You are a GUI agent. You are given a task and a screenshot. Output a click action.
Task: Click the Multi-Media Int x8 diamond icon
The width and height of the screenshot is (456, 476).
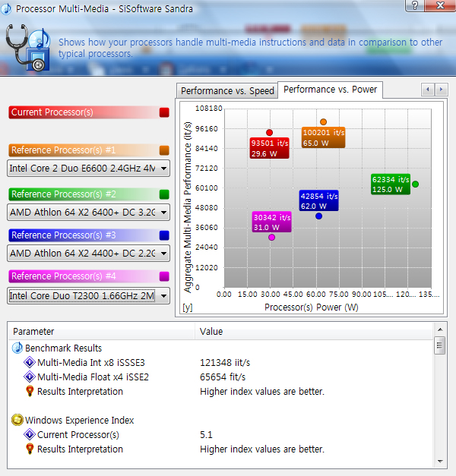tap(30, 362)
